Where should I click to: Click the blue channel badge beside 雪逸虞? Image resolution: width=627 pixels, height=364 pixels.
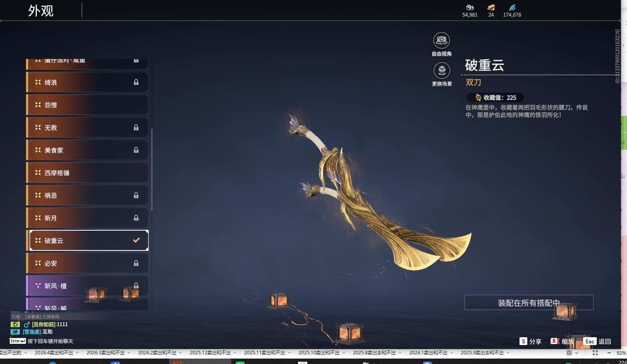15,332
